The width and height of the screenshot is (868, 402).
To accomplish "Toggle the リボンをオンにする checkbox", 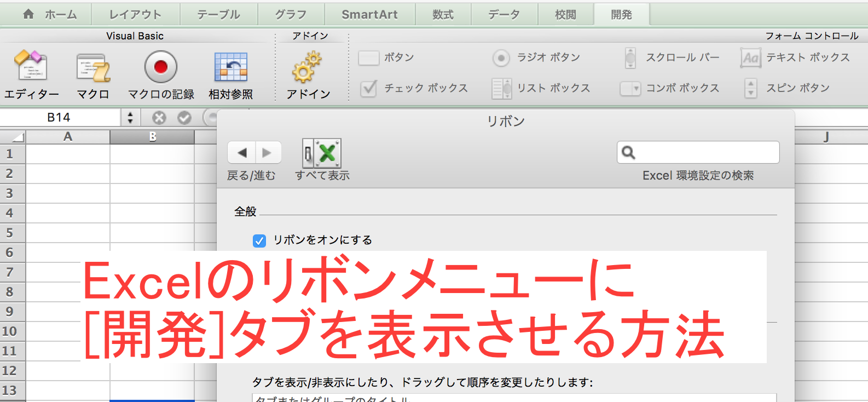I will (x=259, y=241).
